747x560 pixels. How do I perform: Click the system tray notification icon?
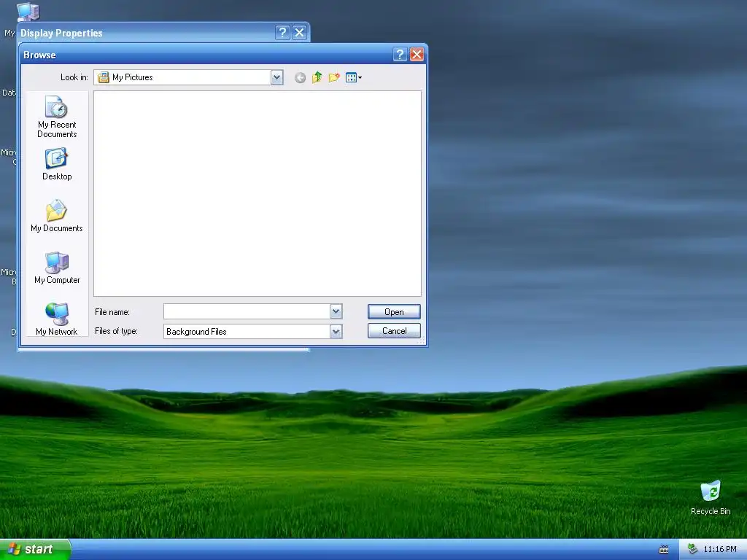point(692,550)
